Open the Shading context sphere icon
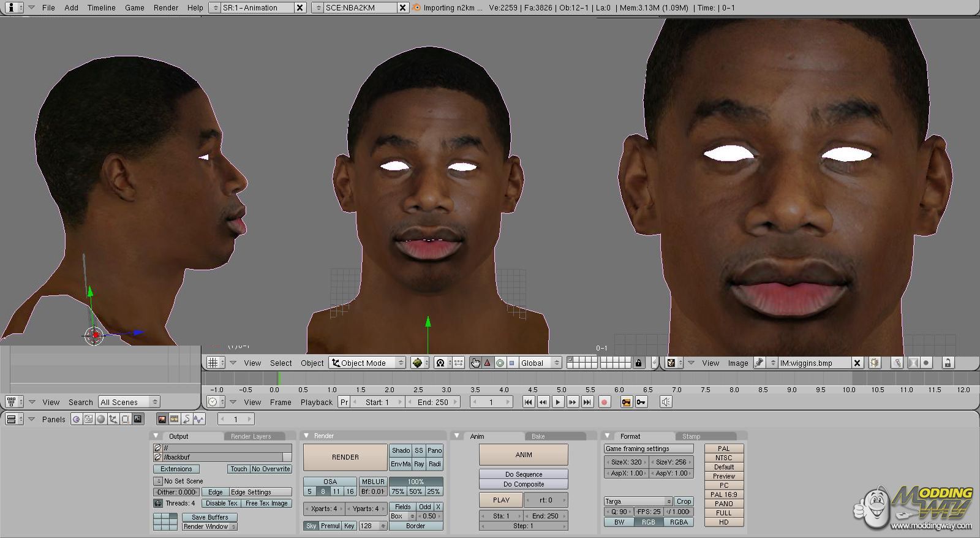The image size is (980, 538). tap(100, 419)
